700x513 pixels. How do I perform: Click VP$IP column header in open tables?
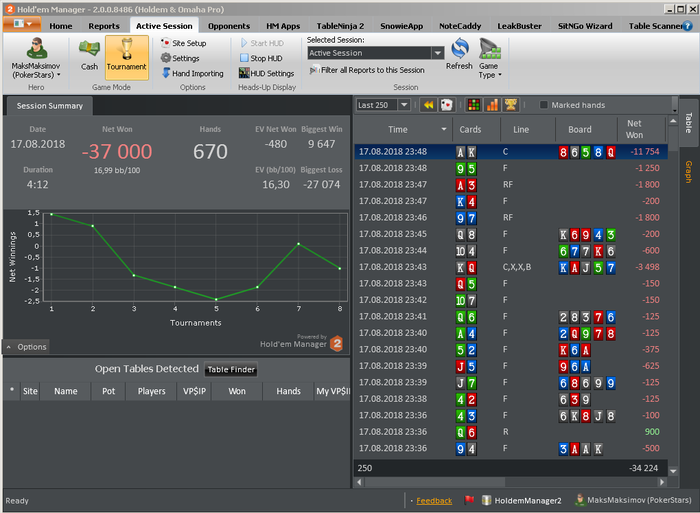[194, 391]
